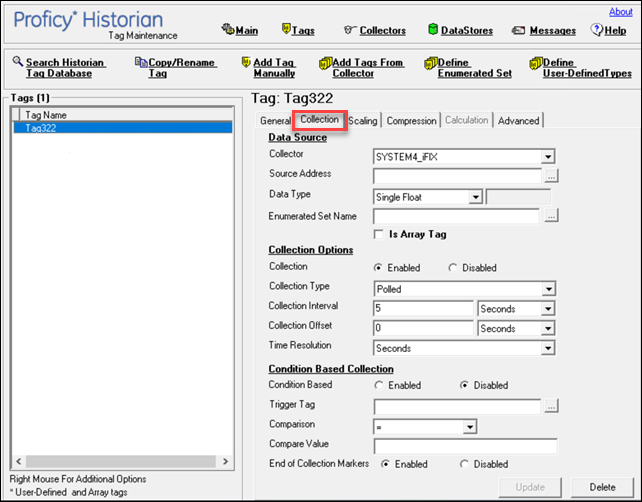
Task: Check the Is Array Tag checkbox
Action: click(379, 234)
